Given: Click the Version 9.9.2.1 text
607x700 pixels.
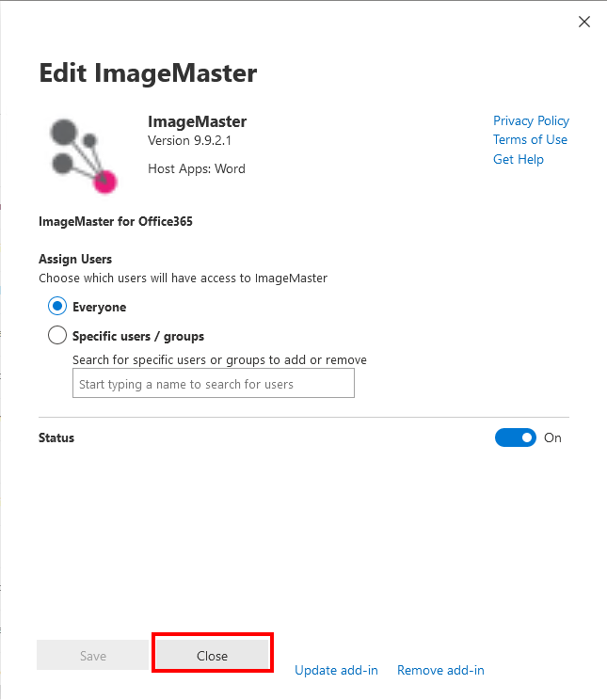Looking at the screenshot, I should (x=189, y=140).
